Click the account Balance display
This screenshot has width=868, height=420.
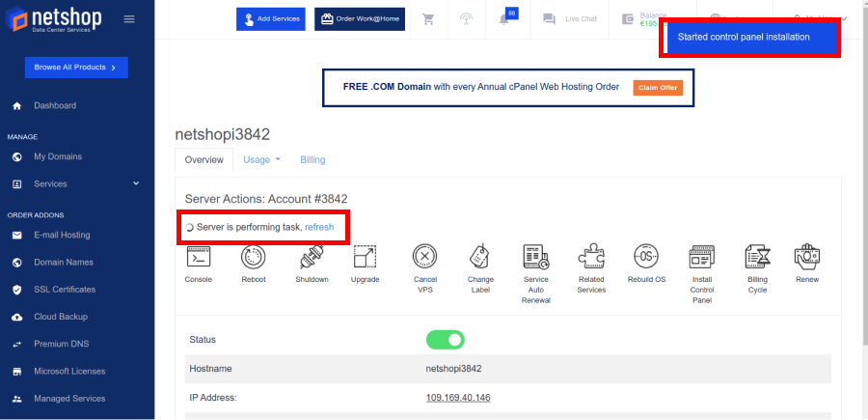point(645,19)
